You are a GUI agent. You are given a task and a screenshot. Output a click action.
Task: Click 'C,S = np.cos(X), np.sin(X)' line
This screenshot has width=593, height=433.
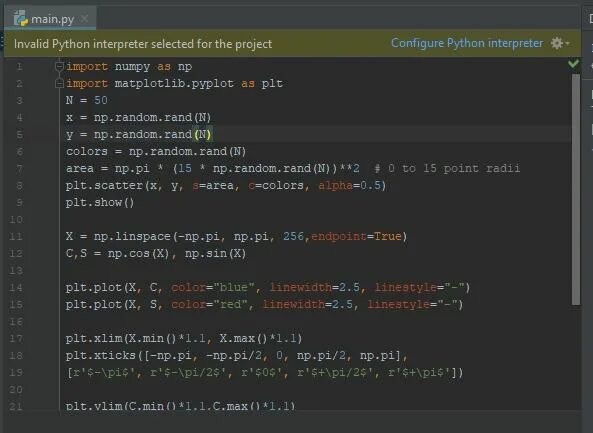tap(156, 253)
